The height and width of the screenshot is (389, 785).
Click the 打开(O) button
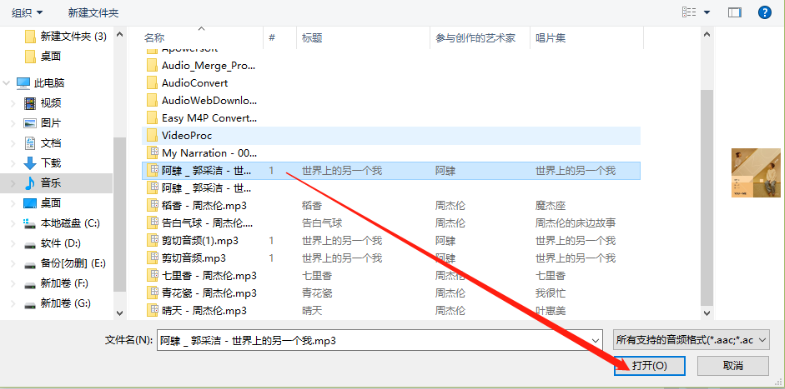(x=649, y=365)
